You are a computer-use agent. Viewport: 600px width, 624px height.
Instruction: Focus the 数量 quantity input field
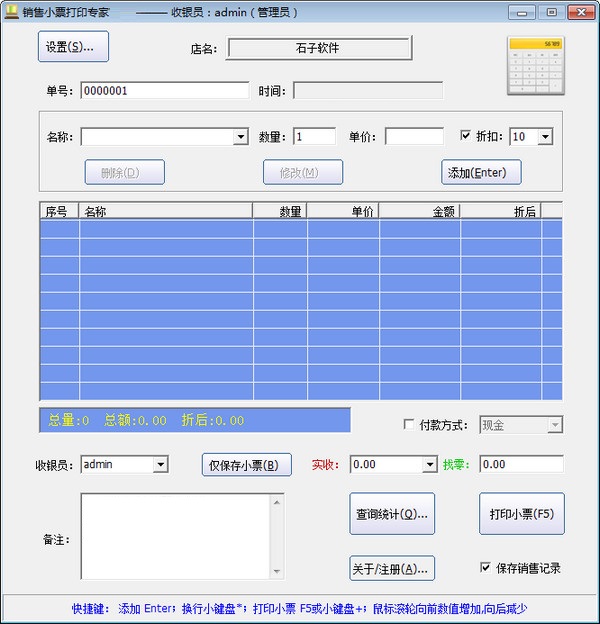pyautogui.click(x=314, y=136)
